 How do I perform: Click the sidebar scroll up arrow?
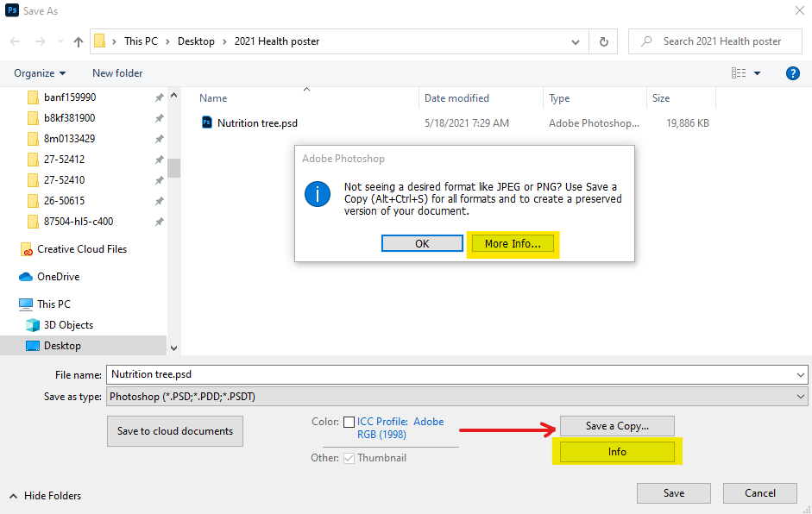point(174,95)
